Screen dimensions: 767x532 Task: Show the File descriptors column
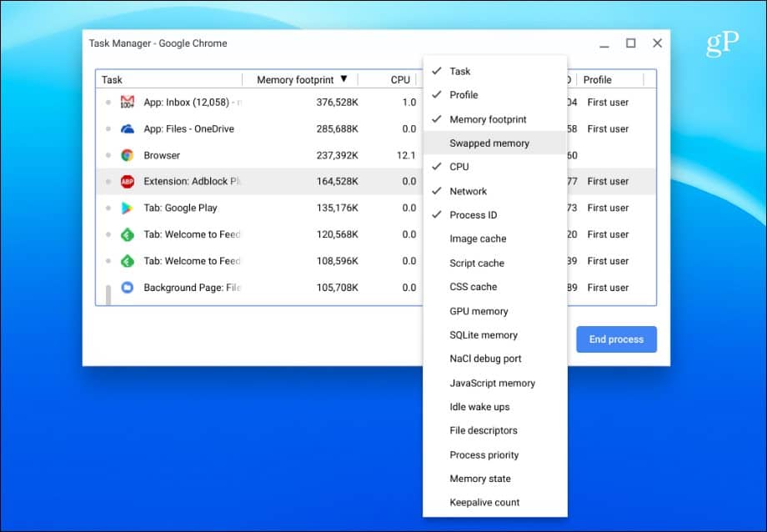click(x=495, y=431)
